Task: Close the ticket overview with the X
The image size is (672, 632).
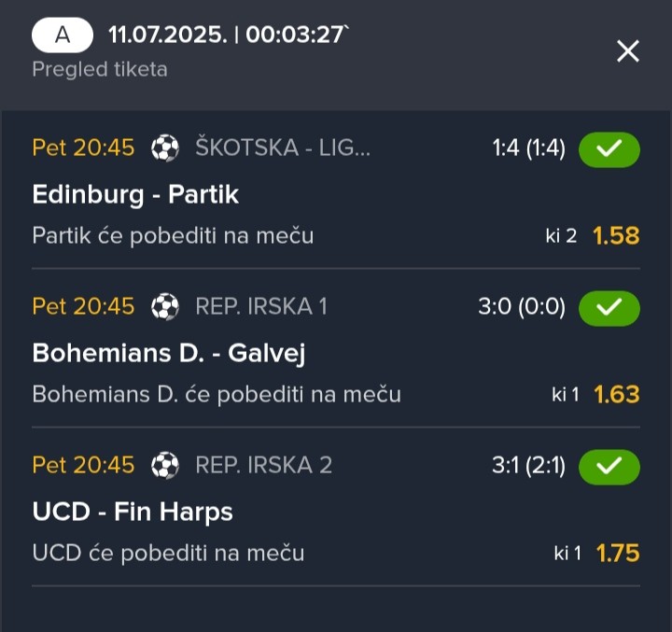Action: [x=628, y=51]
